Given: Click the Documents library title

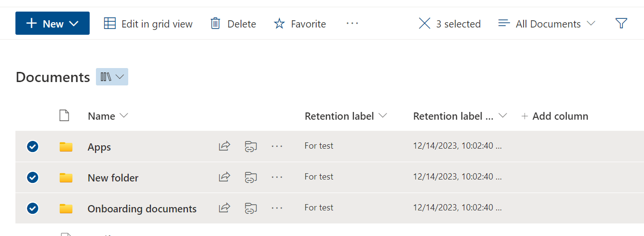Looking at the screenshot, I should pos(53,77).
